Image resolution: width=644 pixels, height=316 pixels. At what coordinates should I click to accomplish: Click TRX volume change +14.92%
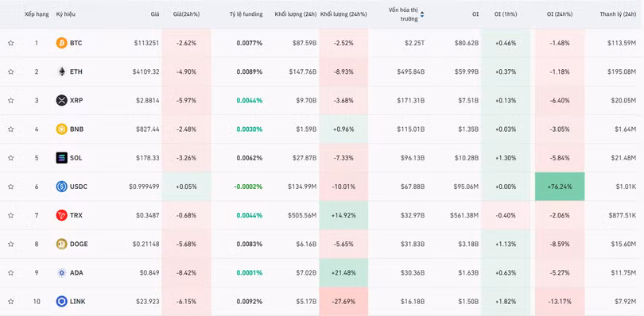pyautogui.click(x=343, y=215)
